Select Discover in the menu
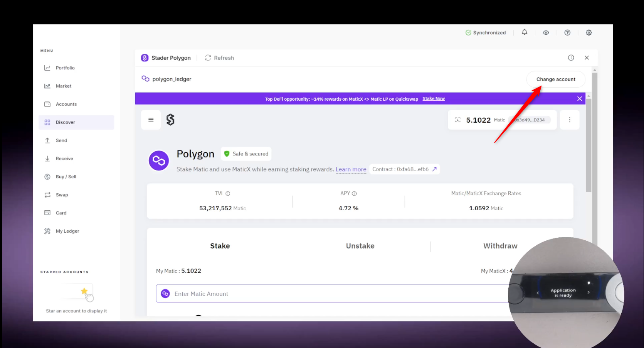 (76, 122)
